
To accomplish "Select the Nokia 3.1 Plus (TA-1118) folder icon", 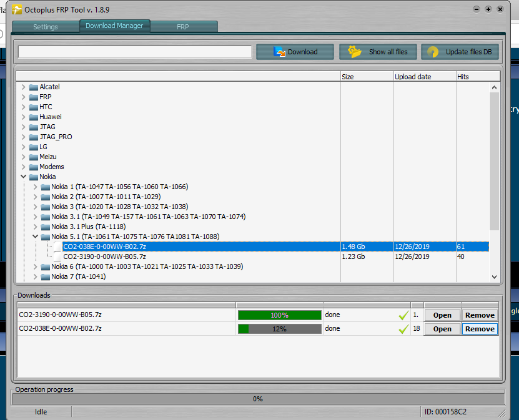I will [46, 227].
